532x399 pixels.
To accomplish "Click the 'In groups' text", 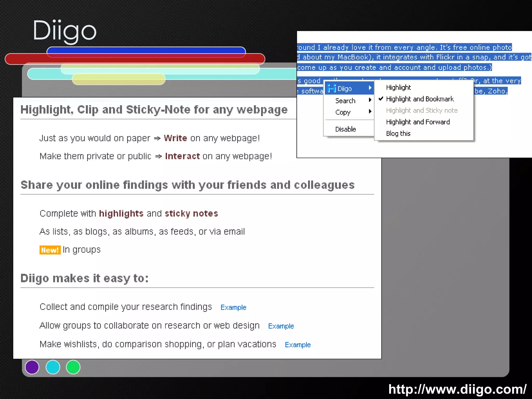I will [82, 250].
